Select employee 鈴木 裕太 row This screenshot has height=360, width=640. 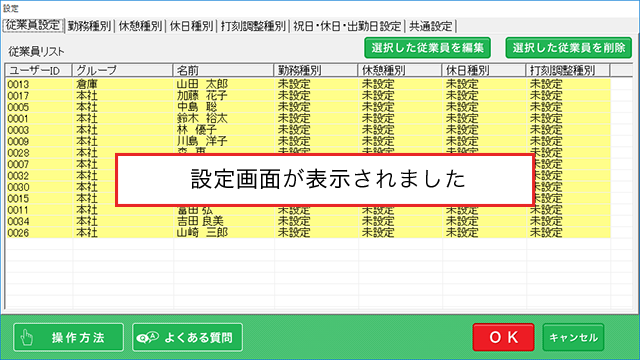coord(308,118)
